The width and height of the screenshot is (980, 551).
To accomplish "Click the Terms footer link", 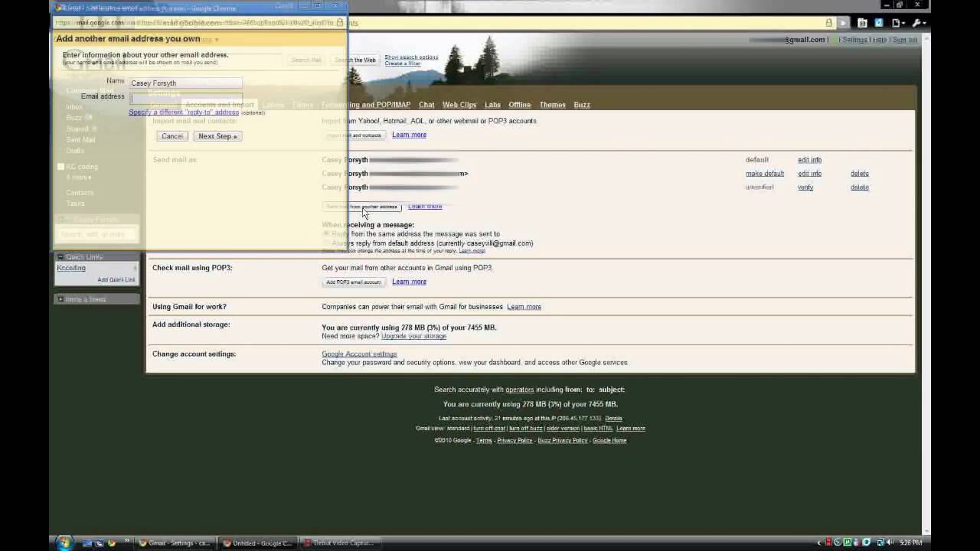I will pyautogui.click(x=484, y=441).
